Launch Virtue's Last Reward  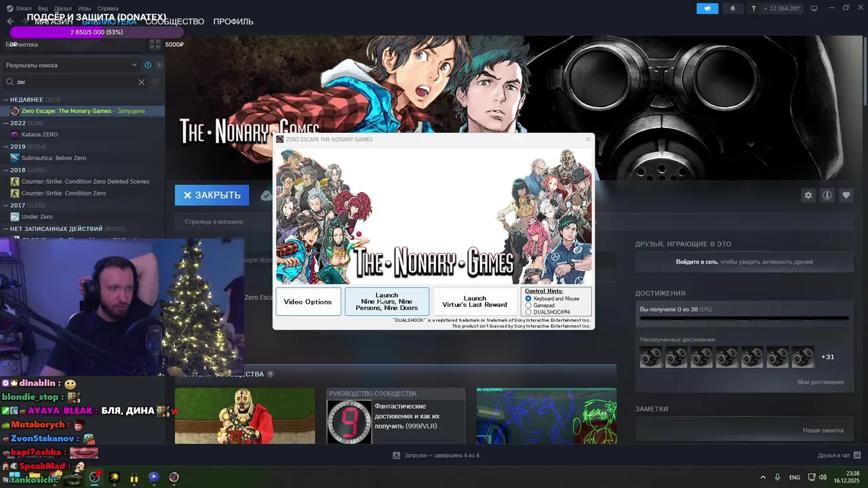[x=475, y=302]
